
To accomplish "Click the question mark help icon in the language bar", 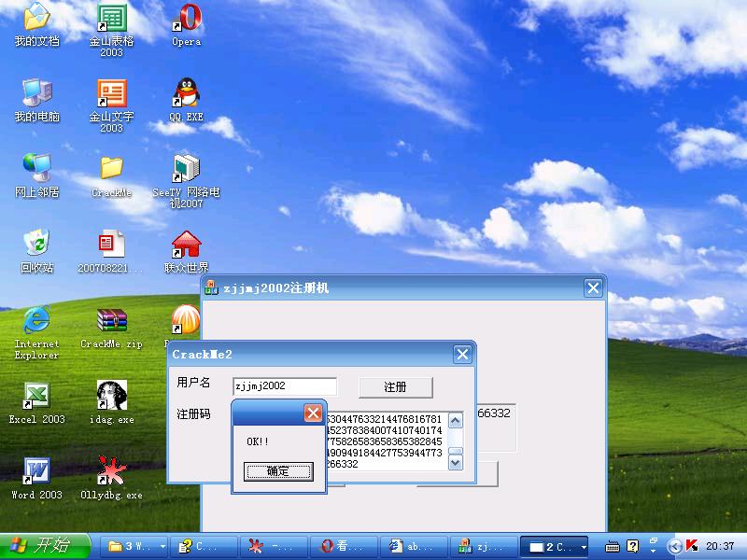I will click(x=633, y=546).
